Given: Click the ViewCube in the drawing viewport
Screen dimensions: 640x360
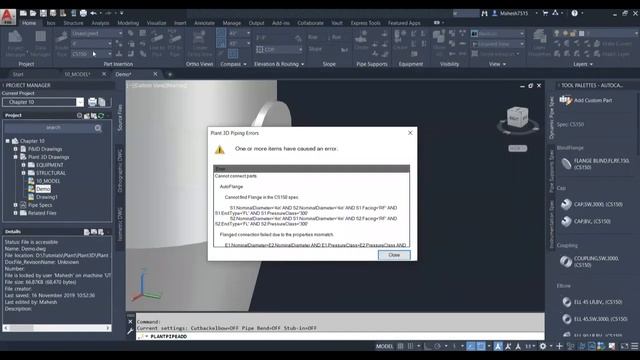Looking at the screenshot, I should pos(518,118).
